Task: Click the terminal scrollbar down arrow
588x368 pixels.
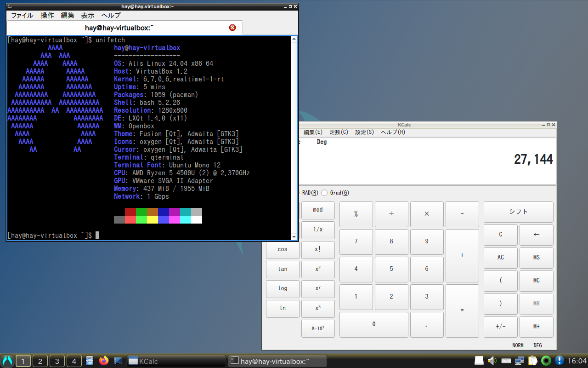Action: tap(294, 237)
